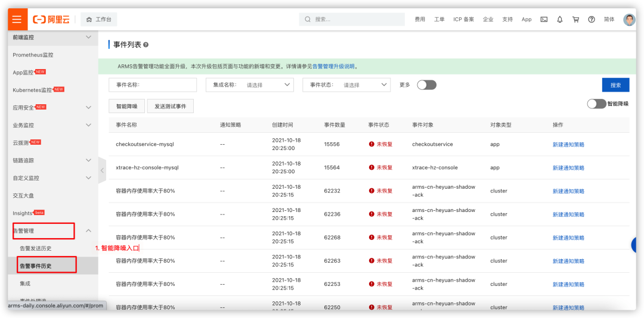Expand the 应用安全 sidebar section

(x=88, y=107)
